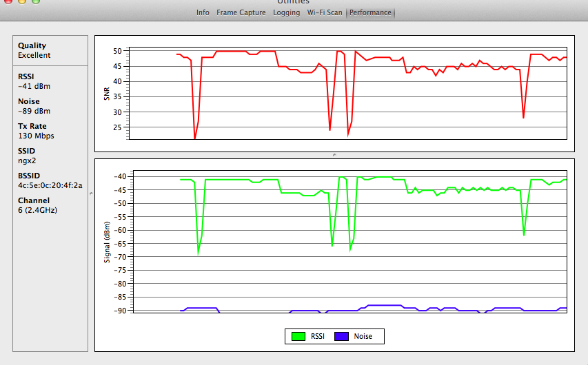Image resolution: width=588 pixels, height=365 pixels.
Task: Go to the Wi-Fi Scan tab
Action: (x=325, y=12)
